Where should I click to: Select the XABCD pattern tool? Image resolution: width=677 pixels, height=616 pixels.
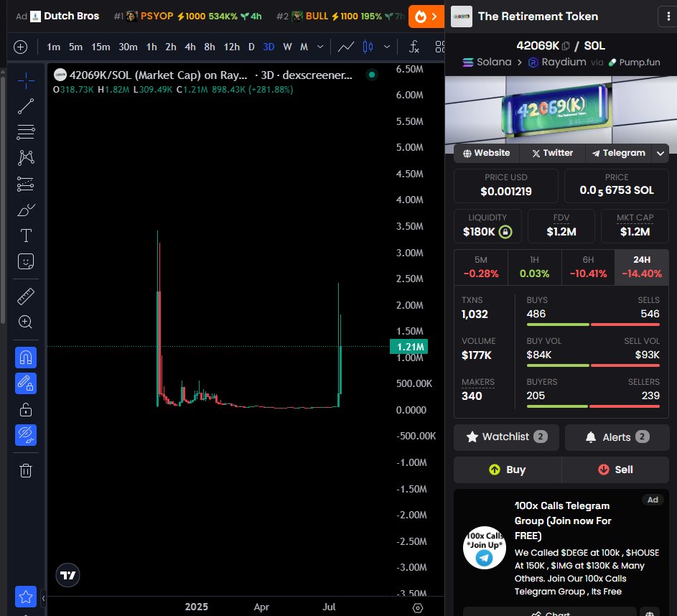(x=26, y=158)
